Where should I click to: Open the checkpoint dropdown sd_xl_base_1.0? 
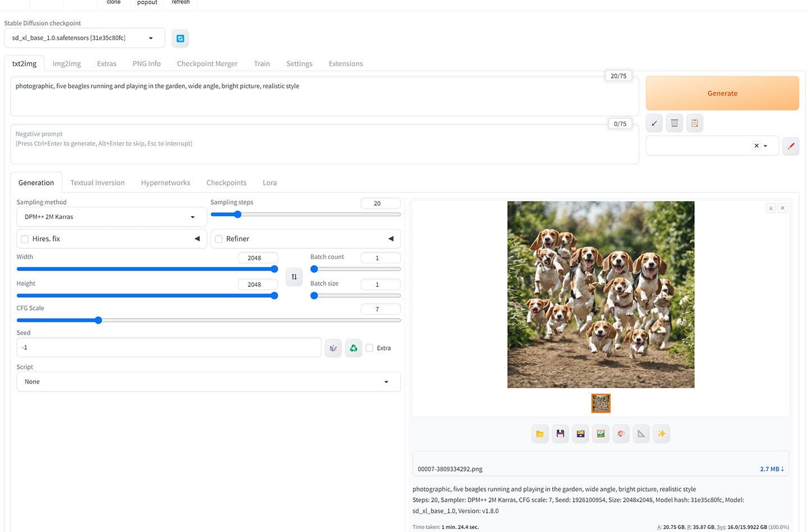click(84, 38)
